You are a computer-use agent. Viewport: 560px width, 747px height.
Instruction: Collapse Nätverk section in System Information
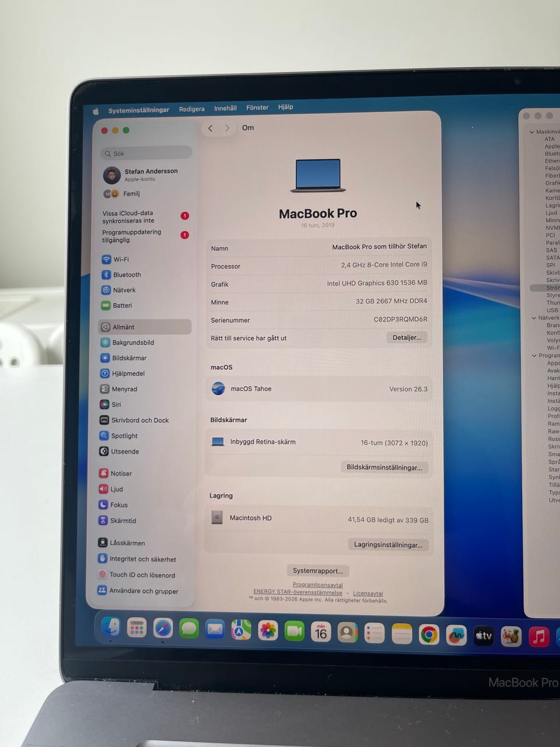click(534, 318)
